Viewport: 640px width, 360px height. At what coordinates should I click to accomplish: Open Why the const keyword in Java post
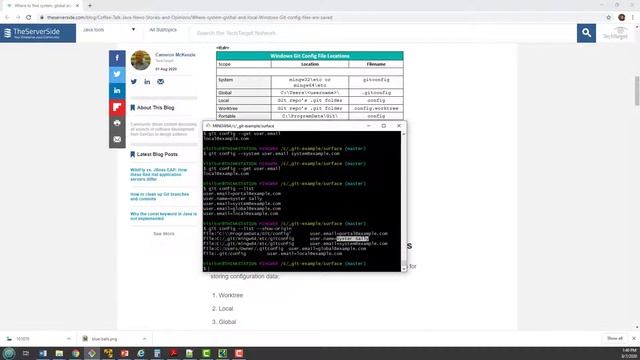coord(163,216)
